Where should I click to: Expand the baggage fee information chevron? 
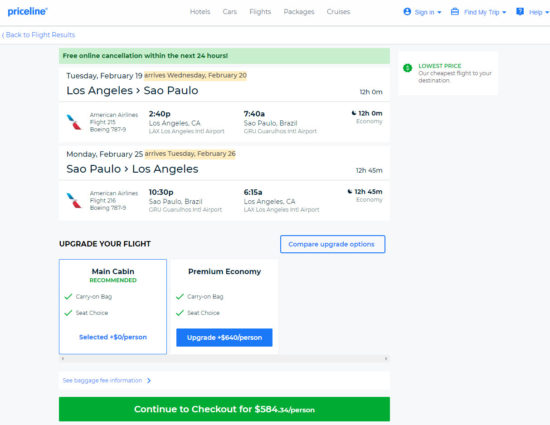point(149,380)
